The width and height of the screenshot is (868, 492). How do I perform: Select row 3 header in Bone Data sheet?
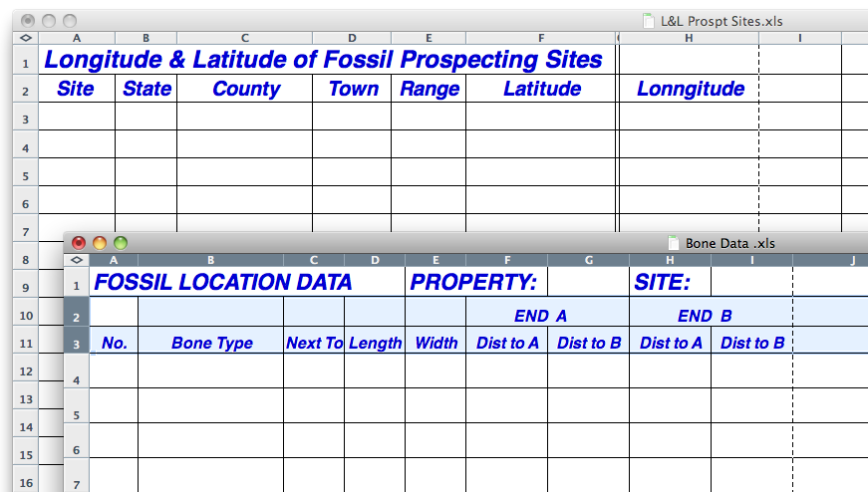(76, 344)
